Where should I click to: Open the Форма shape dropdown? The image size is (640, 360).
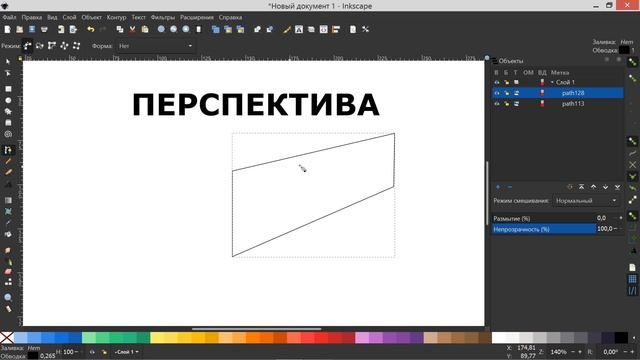(155, 46)
